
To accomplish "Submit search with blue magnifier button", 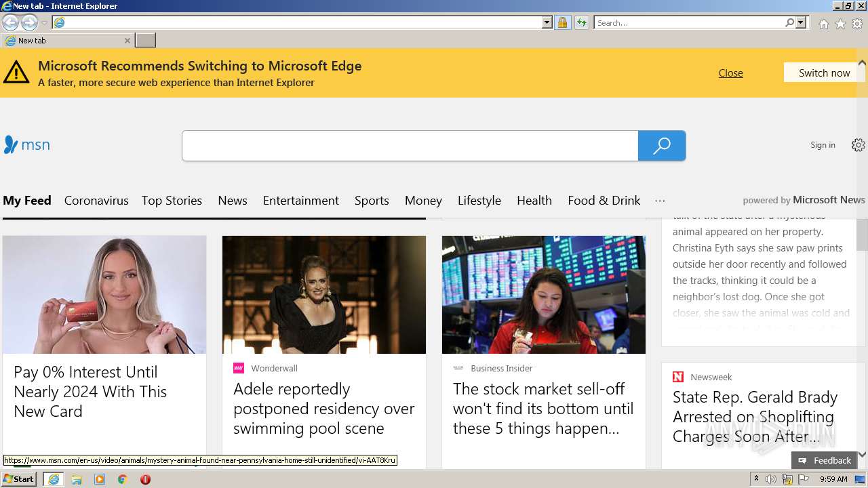I will [662, 146].
